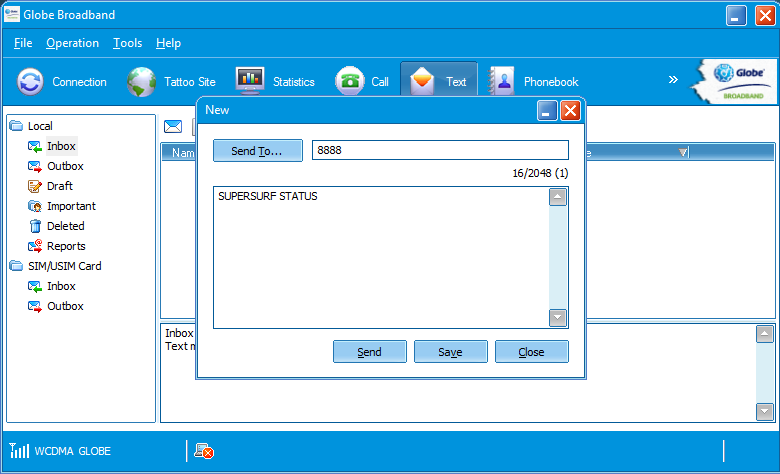Select the Draft folder under Local
Screen dimensions: 780x474
pos(59,186)
